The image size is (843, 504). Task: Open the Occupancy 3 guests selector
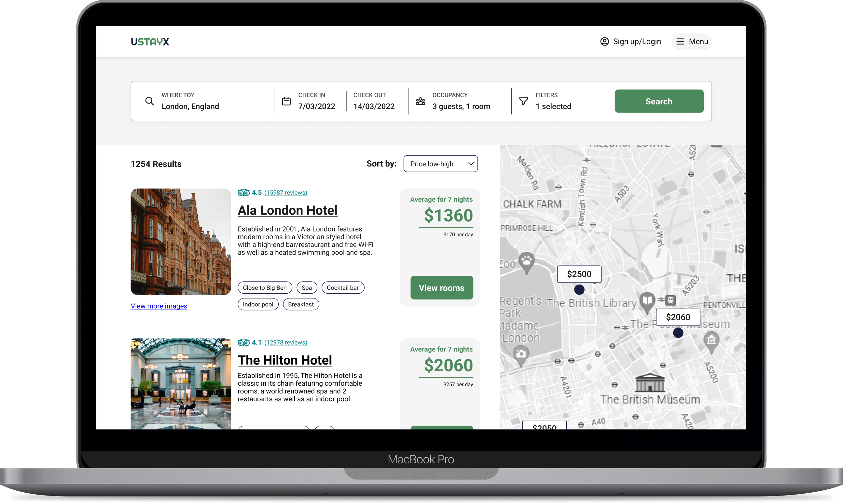click(461, 106)
